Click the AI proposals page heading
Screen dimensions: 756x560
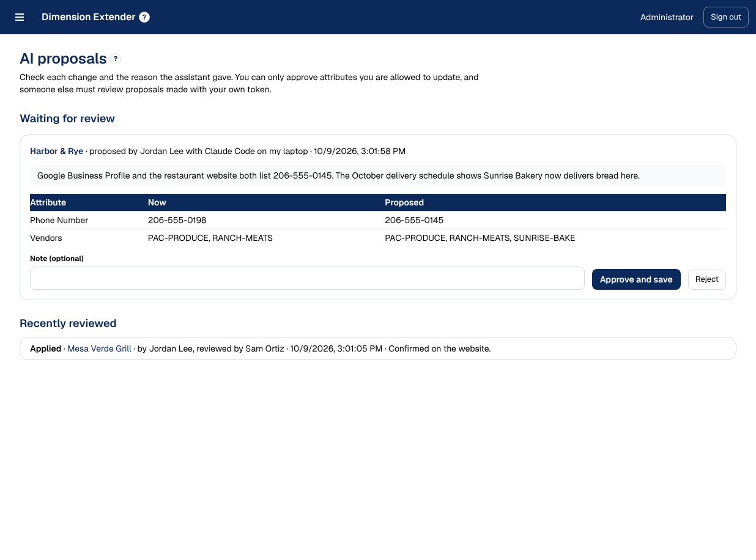click(63, 59)
